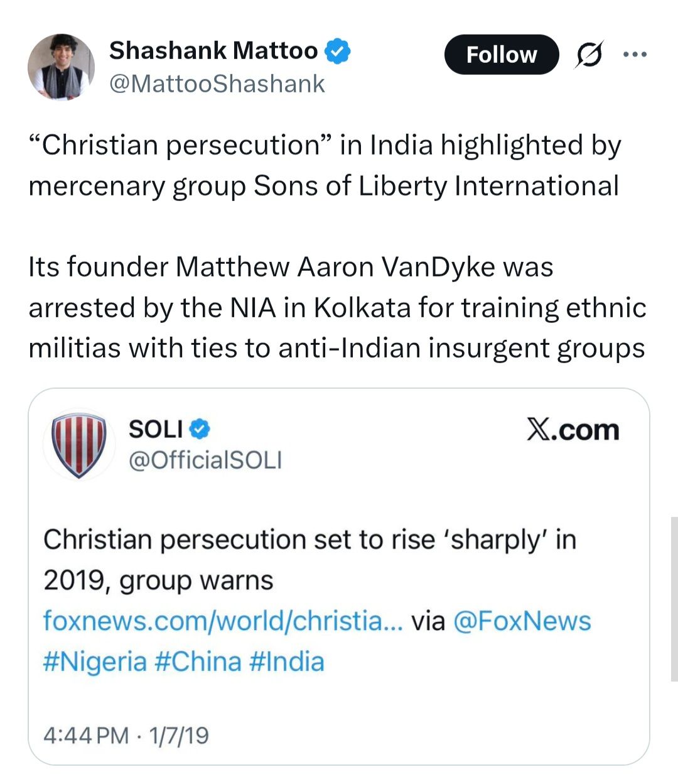Open the three-dot more options menu
Viewport: 678px width, 784px height.
pyautogui.click(x=635, y=55)
